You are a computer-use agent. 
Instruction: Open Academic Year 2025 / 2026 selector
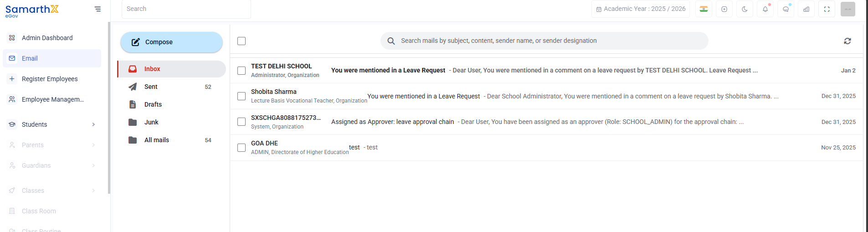pos(641,9)
